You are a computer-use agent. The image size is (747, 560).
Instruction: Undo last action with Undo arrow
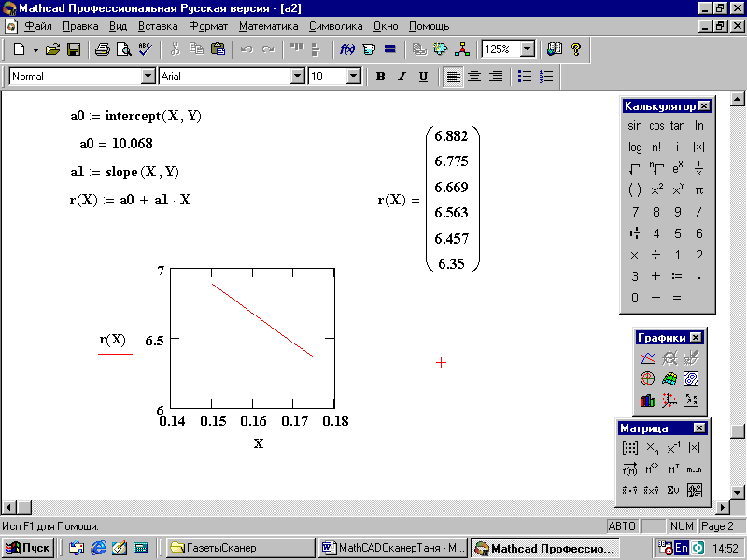(247, 49)
